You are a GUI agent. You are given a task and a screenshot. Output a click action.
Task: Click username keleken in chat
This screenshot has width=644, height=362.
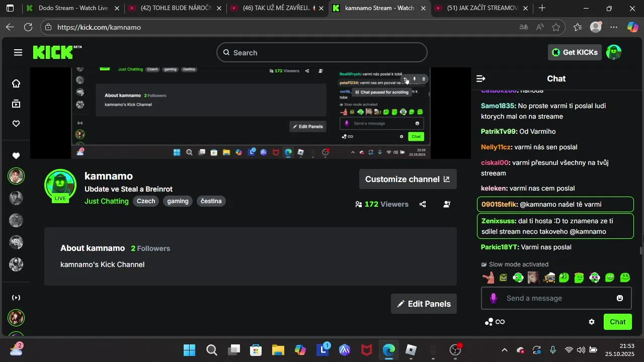pos(493,188)
